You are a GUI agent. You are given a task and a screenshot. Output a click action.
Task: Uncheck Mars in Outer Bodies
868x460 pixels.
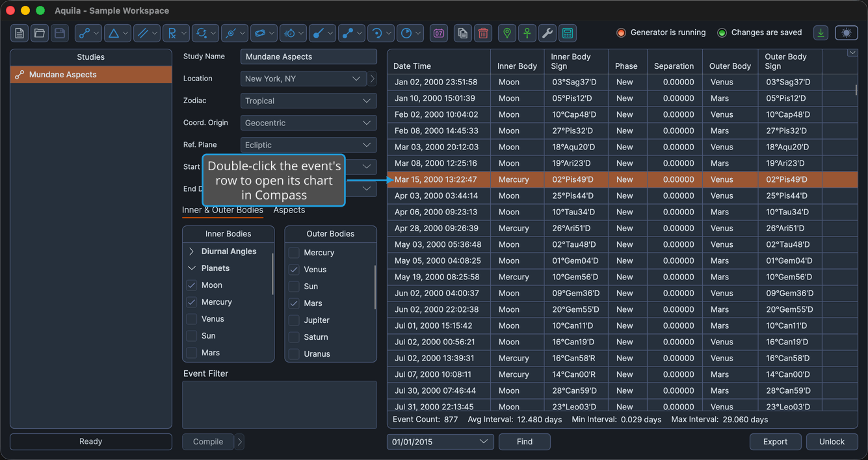pos(294,303)
